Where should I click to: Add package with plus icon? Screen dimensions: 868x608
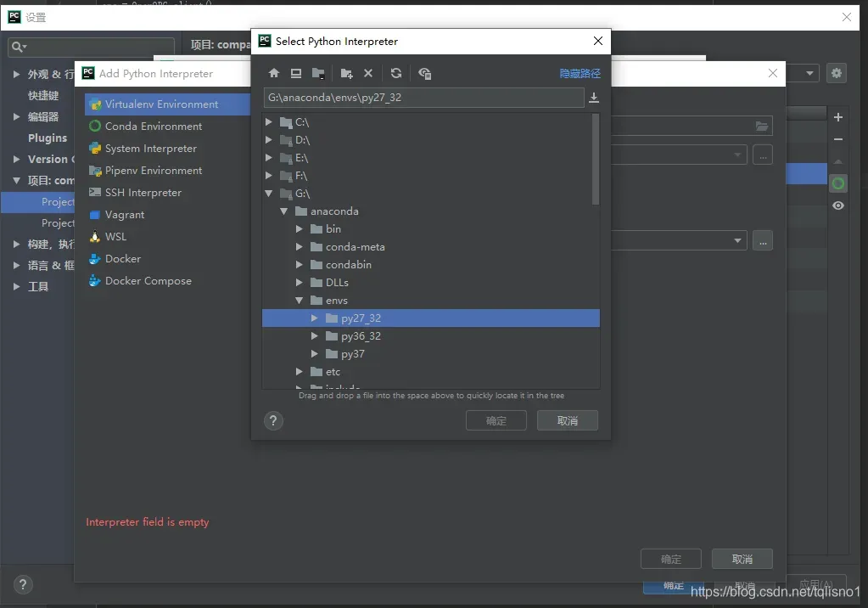(838, 117)
